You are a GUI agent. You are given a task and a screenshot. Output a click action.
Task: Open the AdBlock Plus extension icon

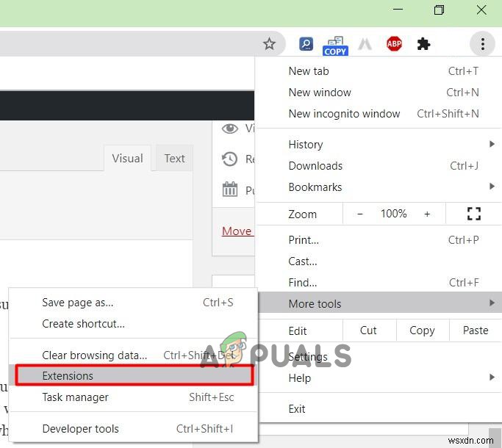point(394,44)
